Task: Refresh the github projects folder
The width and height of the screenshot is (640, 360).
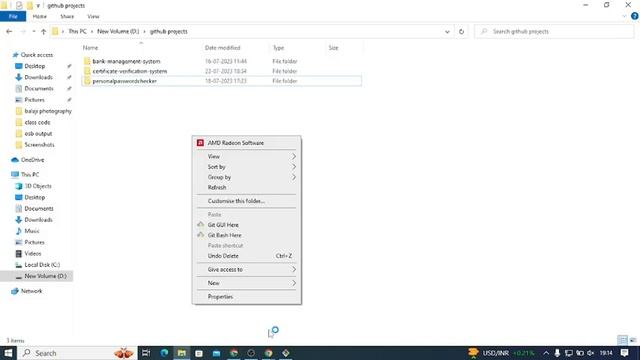Action: coord(461,31)
